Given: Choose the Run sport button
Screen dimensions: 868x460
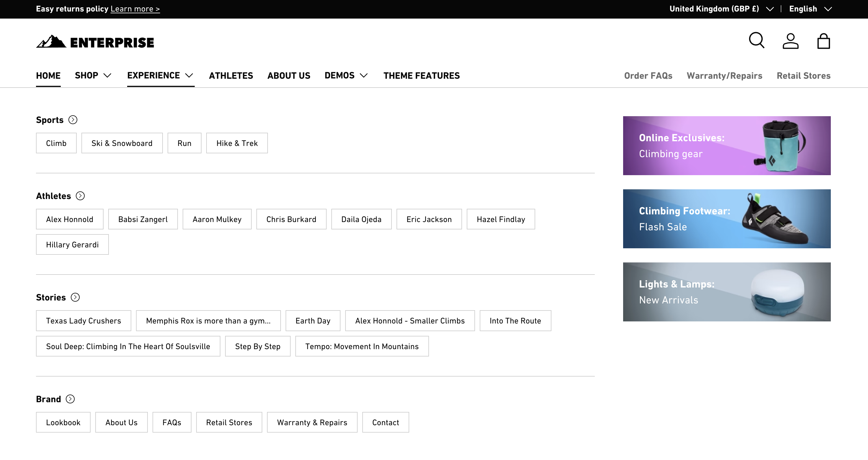Looking at the screenshot, I should point(184,143).
